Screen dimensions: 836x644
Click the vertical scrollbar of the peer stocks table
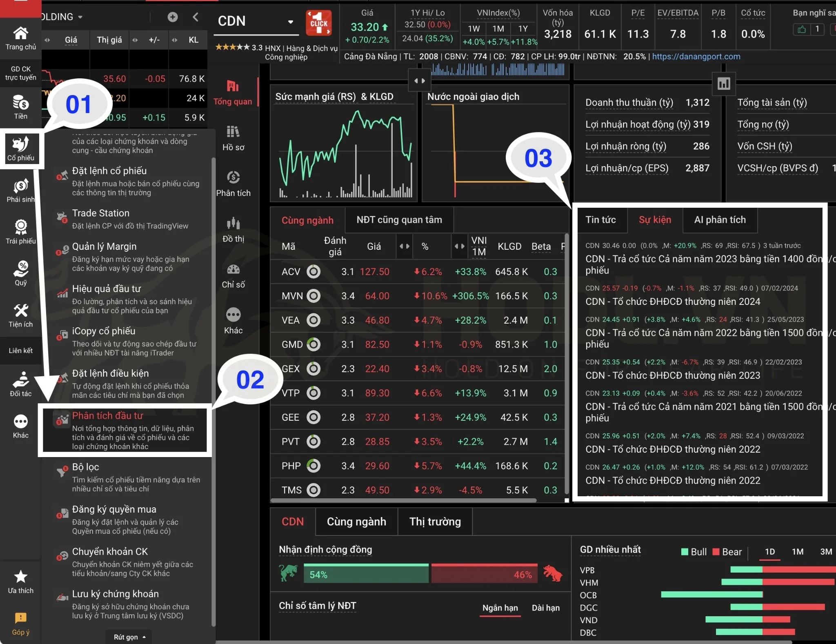(x=566, y=363)
